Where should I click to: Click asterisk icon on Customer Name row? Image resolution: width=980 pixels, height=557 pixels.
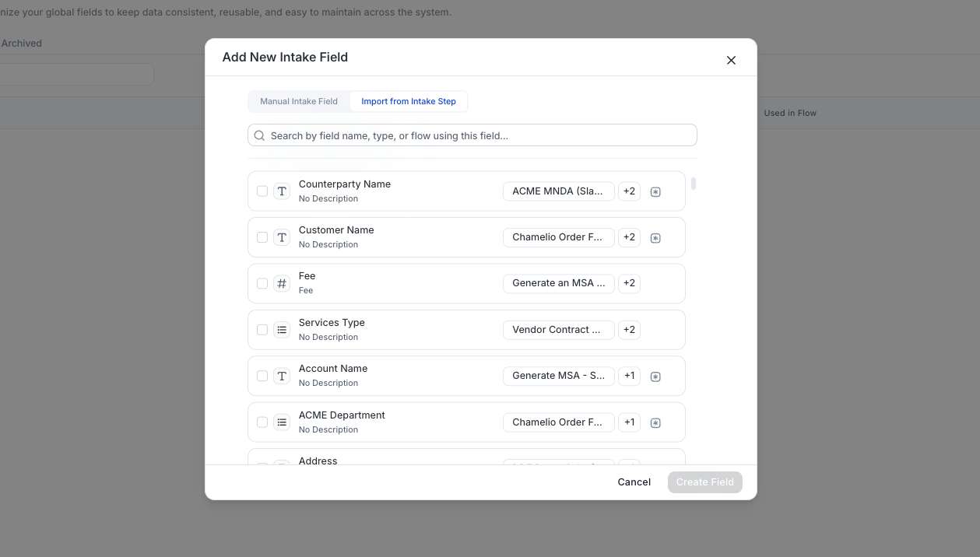click(655, 238)
